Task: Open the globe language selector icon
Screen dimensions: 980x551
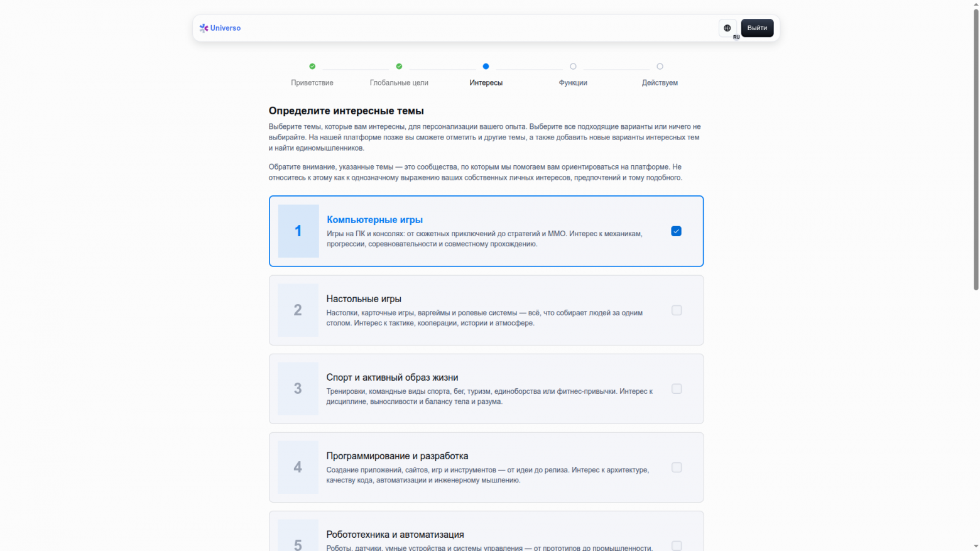Action: coord(727,28)
